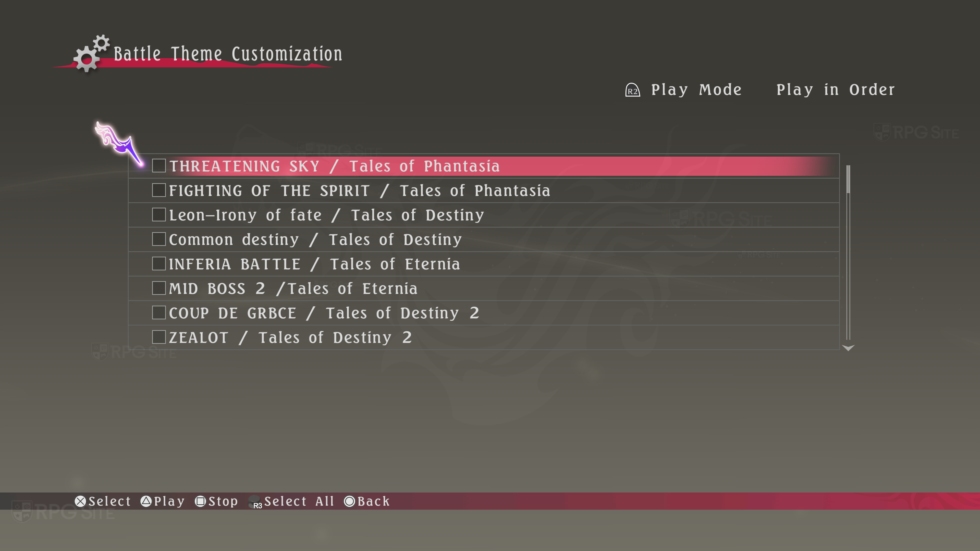Click the Back label in footer

tap(374, 501)
